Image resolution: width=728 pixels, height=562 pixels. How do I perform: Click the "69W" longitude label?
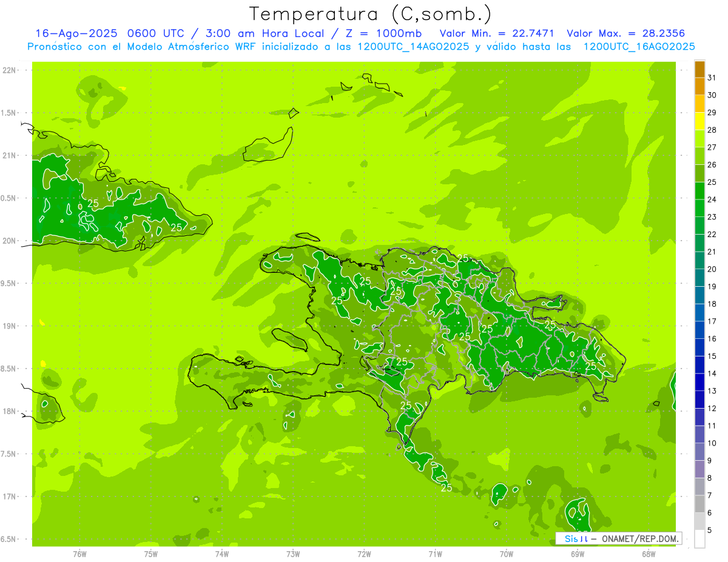[x=578, y=554]
